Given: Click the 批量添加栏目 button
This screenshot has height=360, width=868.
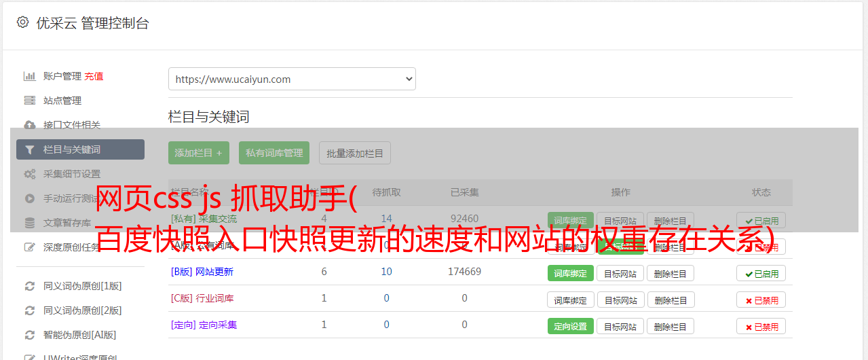Looking at the screenshot, I should click(x=355, y=153).
